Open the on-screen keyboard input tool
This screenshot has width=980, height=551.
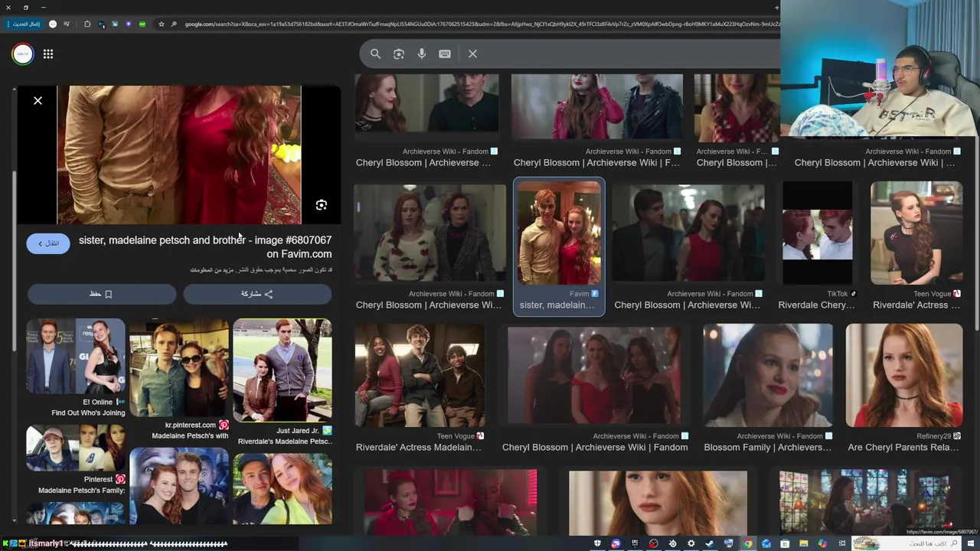445,54
